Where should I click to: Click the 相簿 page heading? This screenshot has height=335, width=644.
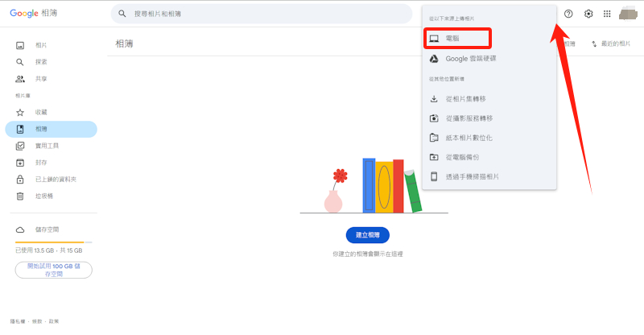[124, 43]
